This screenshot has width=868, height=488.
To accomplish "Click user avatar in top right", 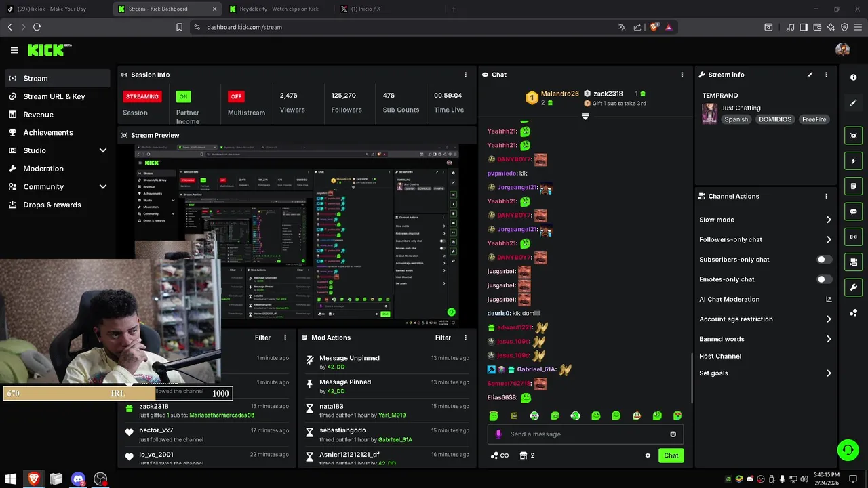I will tap(843, 49).
